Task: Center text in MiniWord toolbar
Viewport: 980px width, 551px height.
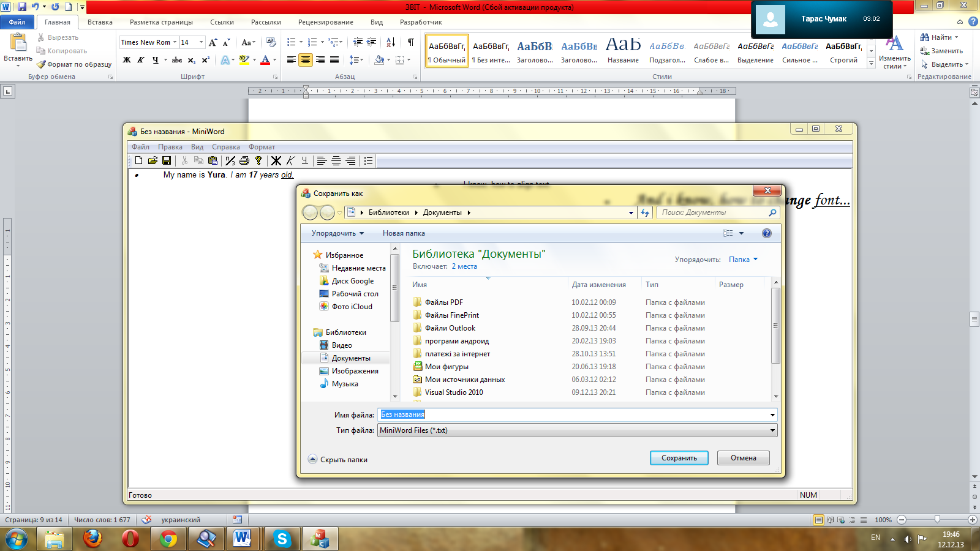Action: coord(336,160)
